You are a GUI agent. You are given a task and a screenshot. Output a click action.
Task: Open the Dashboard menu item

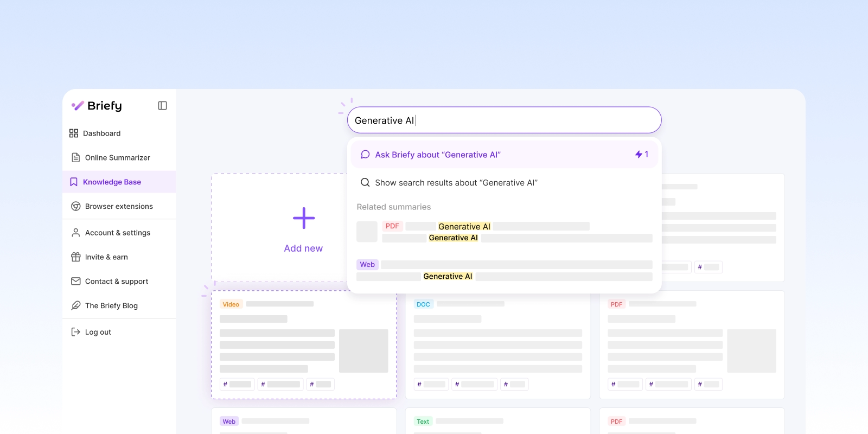coord(119,133)
